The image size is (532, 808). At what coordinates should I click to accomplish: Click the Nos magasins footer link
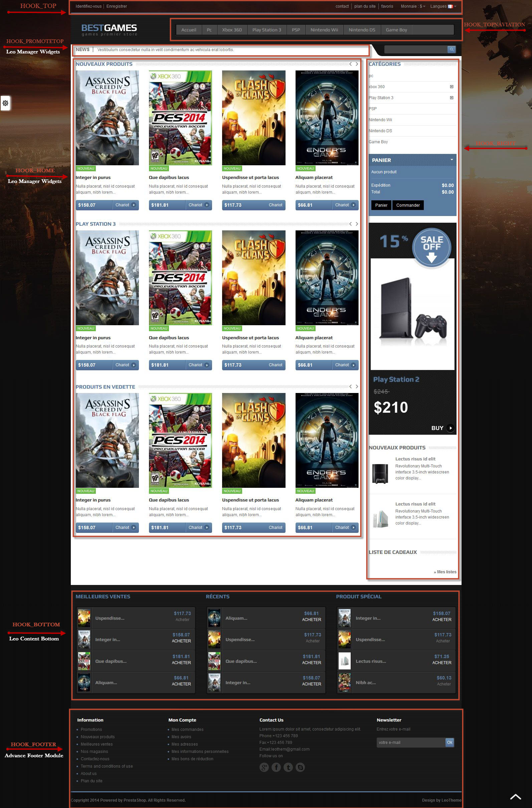(94, 751)
